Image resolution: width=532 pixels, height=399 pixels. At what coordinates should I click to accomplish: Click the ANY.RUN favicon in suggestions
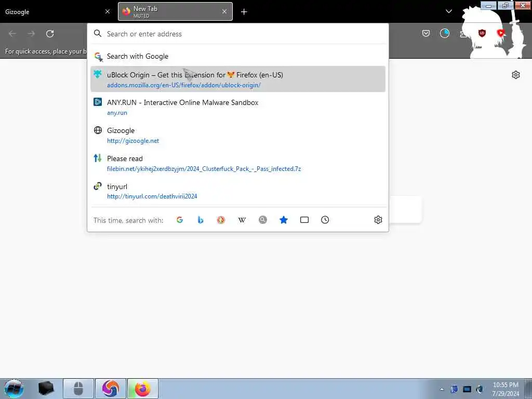tap(98, 102)
